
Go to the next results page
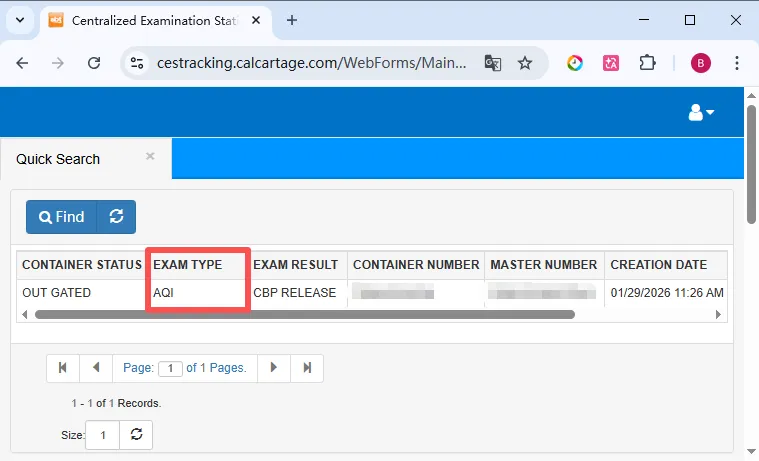pos(273,368)
